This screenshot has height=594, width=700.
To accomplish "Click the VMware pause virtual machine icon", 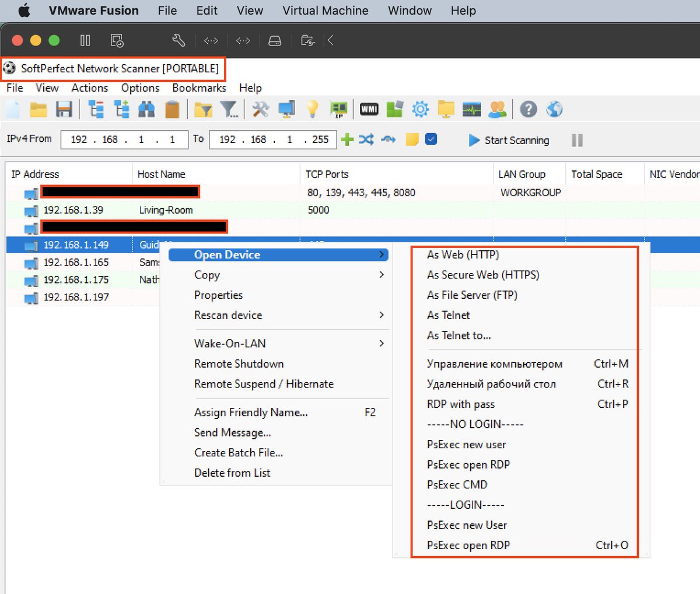I will point(85,40).
